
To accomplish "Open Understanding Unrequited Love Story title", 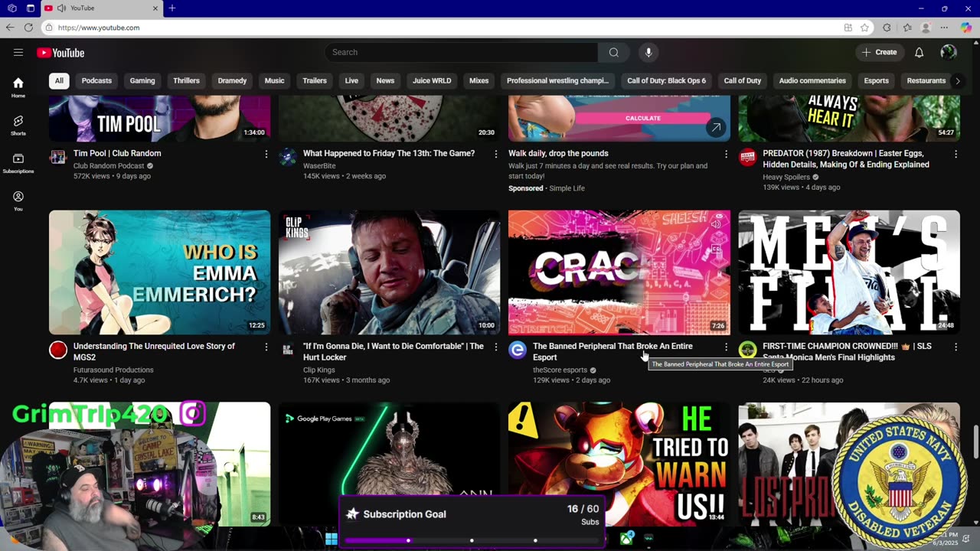I will click(x=154, y=351).
